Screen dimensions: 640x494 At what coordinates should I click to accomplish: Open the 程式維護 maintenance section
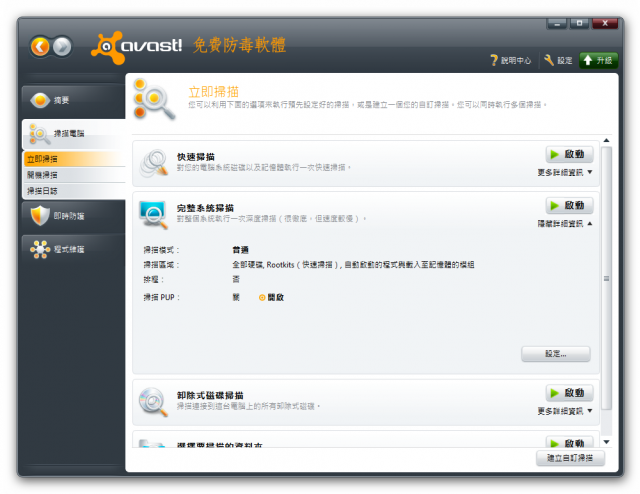(73, 249)
